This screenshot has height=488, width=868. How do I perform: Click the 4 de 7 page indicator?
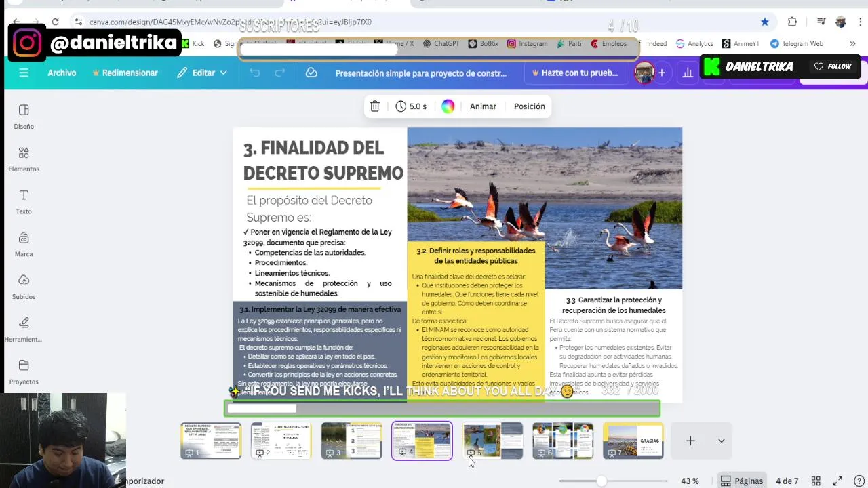(787, 481)
